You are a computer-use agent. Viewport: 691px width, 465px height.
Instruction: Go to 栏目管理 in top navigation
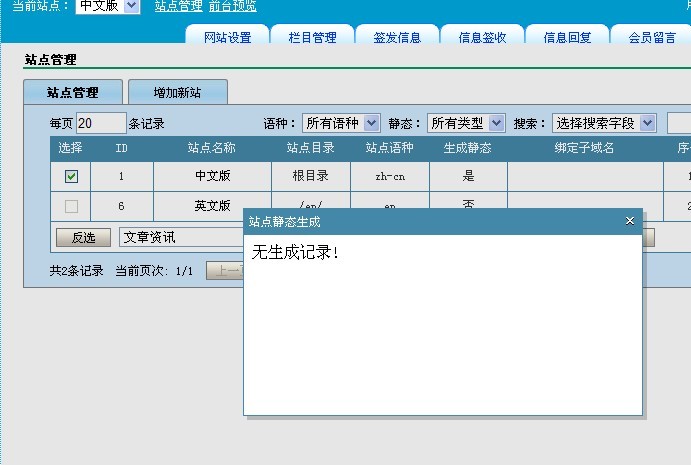point(312,38)
